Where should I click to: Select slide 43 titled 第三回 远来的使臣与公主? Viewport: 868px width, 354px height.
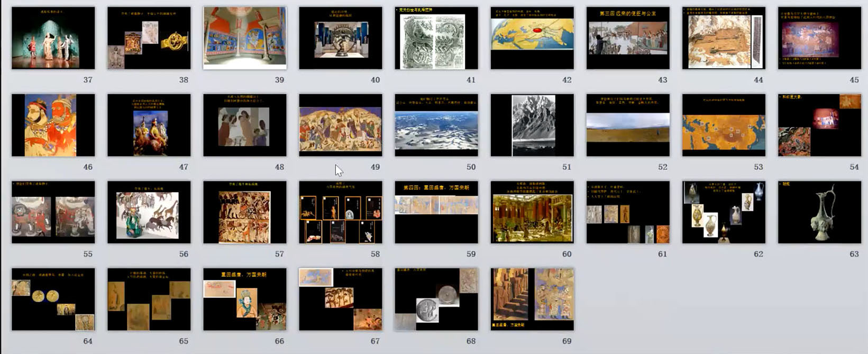[x=628, y=38]
